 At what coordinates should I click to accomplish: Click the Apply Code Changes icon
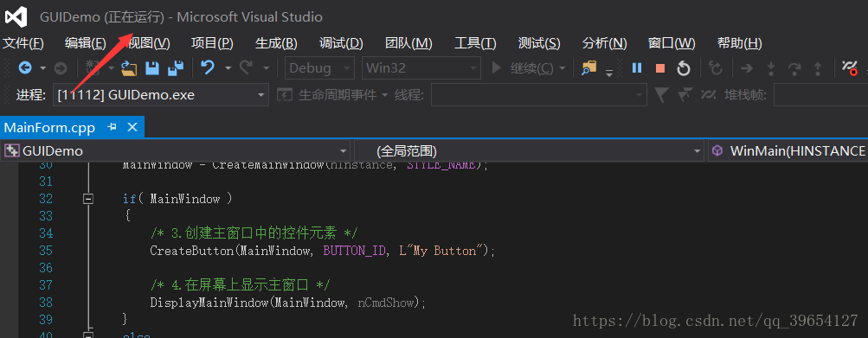[716, 68]
